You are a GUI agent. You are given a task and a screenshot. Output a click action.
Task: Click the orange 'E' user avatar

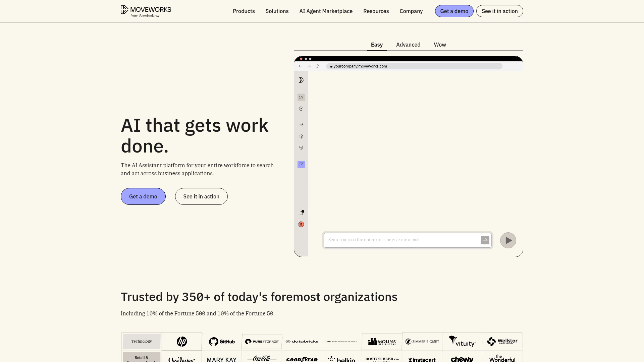[x=301, y=225]
